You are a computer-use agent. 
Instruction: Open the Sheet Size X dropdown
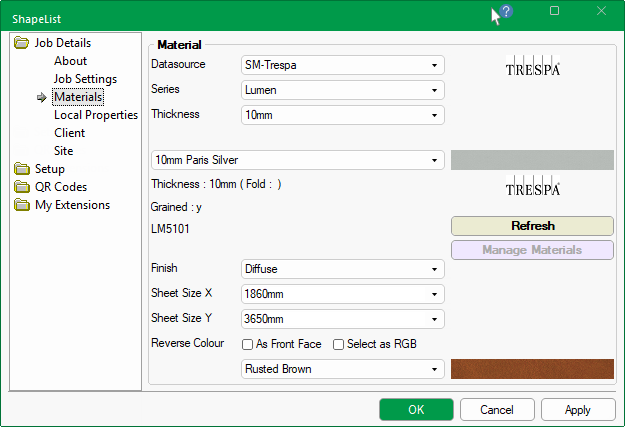click(x=343, y=294)
